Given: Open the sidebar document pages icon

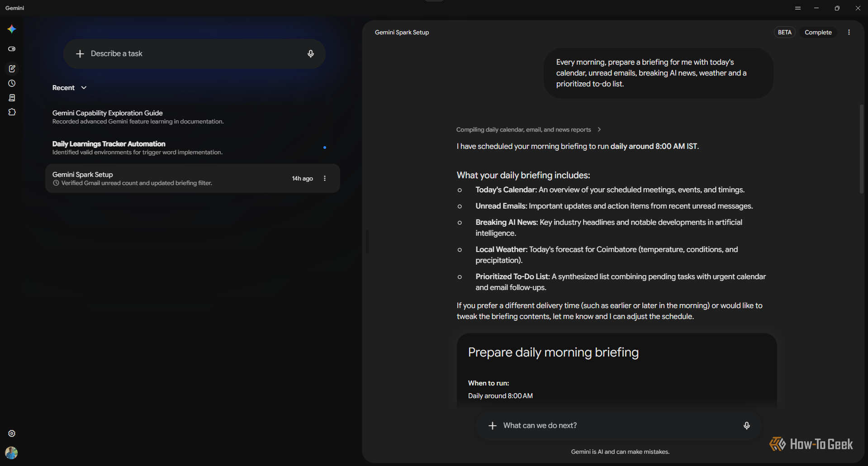Looking at the screenshot, I should point(12,98).
